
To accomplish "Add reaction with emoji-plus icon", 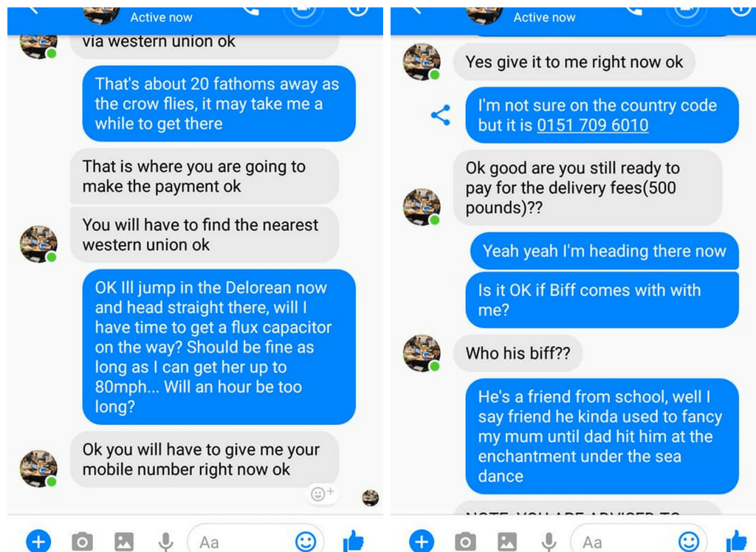I will 322,493.
